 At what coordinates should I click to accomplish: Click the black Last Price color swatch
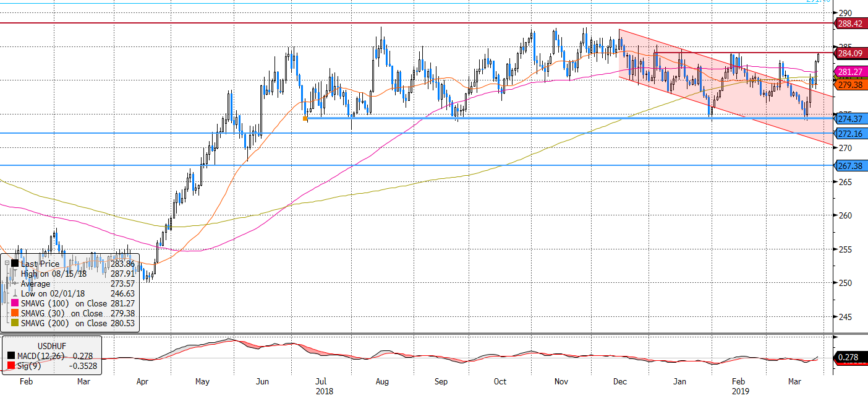pyautogui.click(x=15, y=264)
